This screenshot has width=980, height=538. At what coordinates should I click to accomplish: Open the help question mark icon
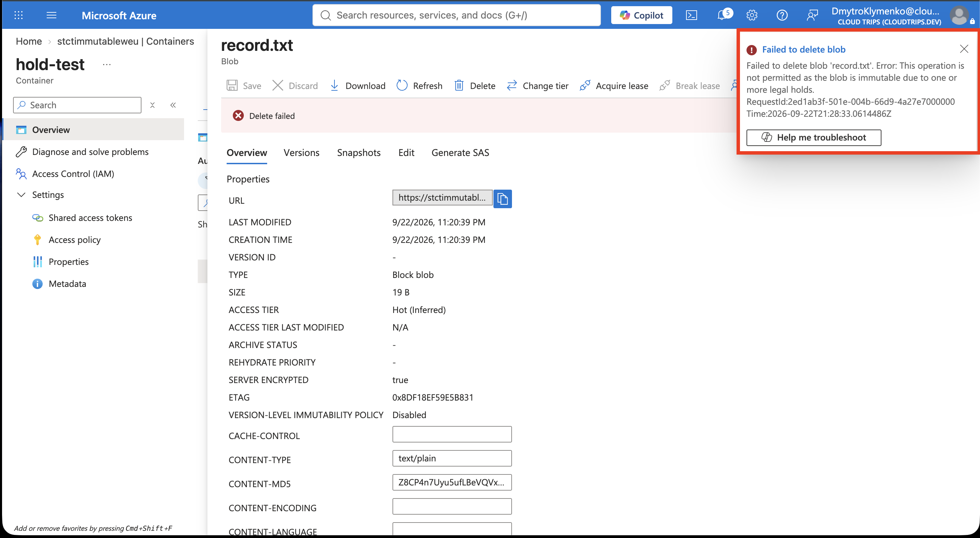(782, 15)
